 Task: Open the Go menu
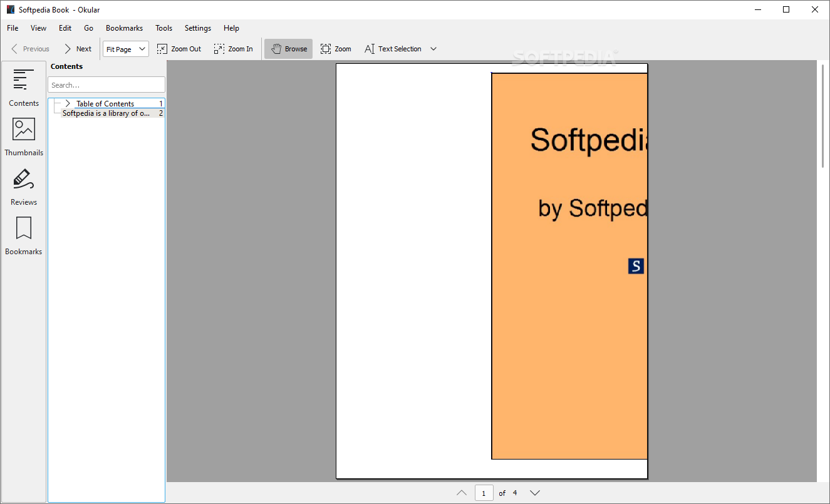(x=89, y=28)
